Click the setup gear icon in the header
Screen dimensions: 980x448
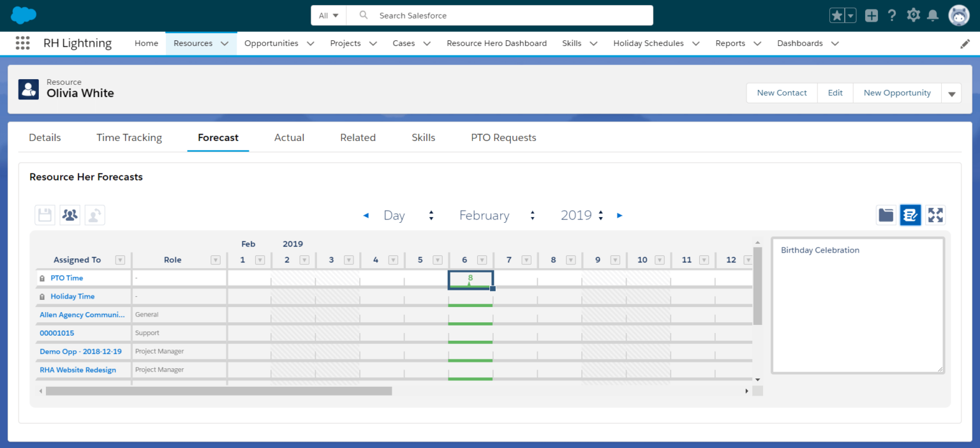click(912, 15)
